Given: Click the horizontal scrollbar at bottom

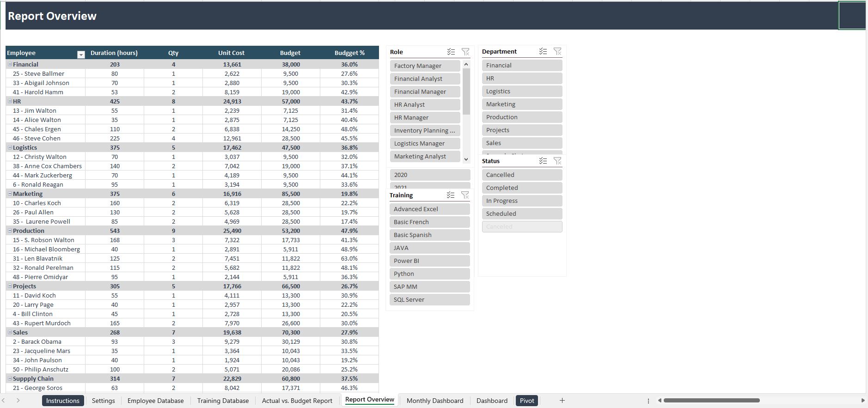Looking at the screenshot, I should 711,401.
